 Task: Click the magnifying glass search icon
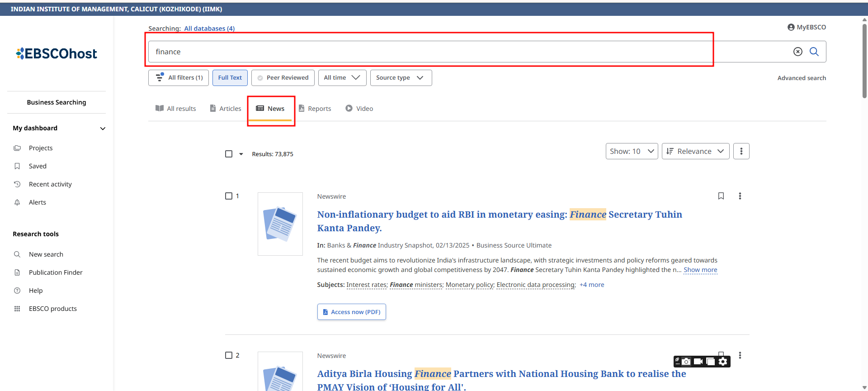coord(814,52)
